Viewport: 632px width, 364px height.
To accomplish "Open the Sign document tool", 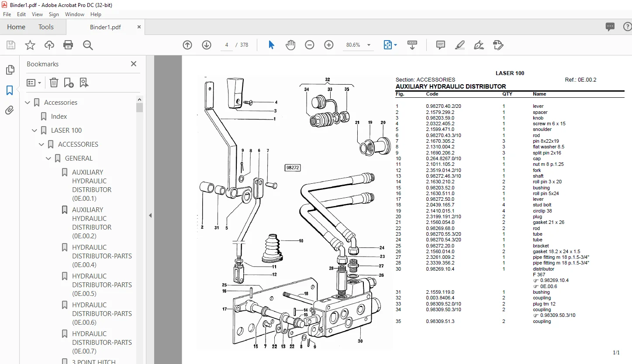I will 479,45.
